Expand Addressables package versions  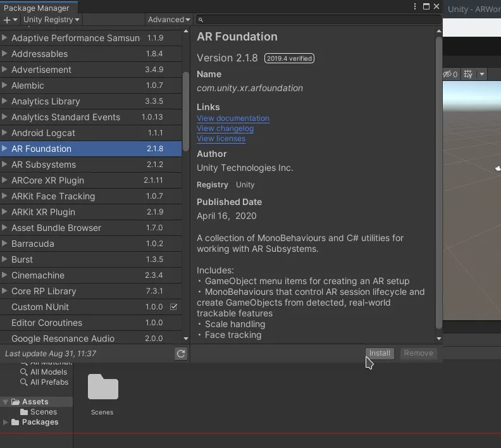pyautogui.click(x=4, y=53)
